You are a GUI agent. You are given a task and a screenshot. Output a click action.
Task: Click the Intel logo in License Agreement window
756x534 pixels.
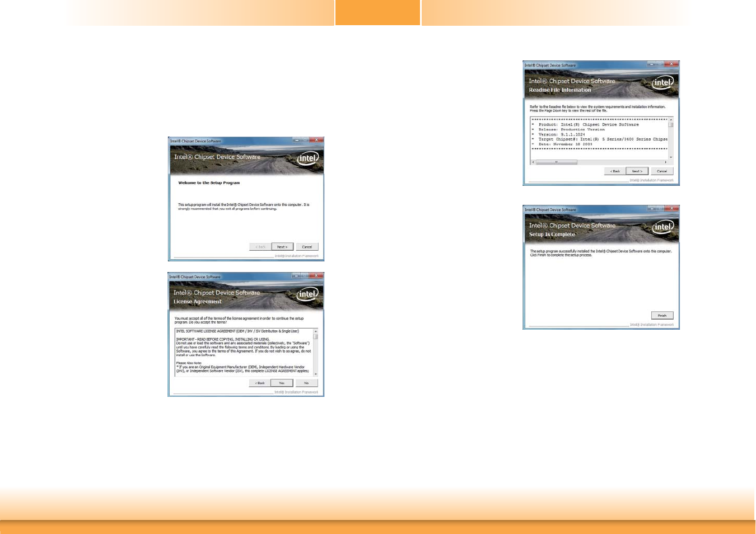tap(307, 294)
